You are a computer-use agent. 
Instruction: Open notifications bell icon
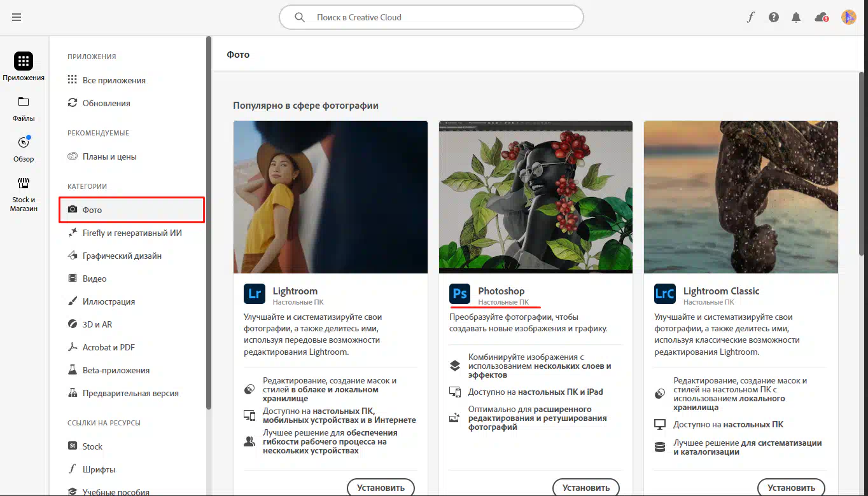pos(796,17)
